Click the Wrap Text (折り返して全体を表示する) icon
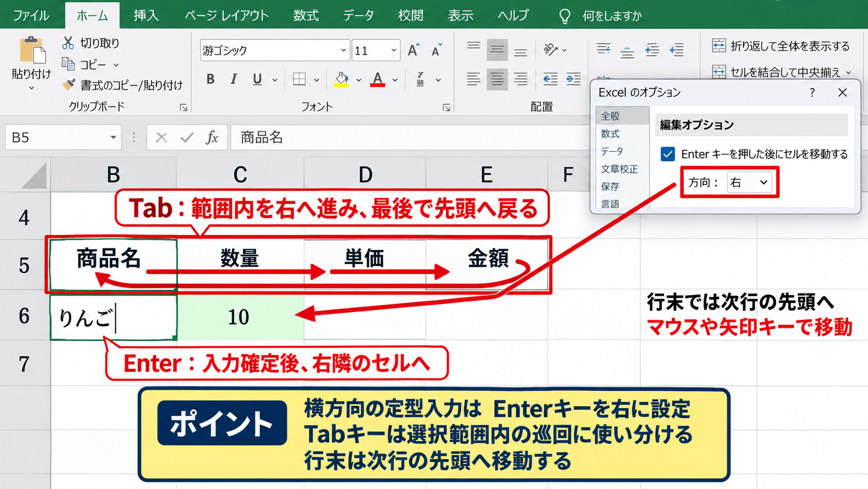This screenshot has height=489, width=868. (719, 46)
